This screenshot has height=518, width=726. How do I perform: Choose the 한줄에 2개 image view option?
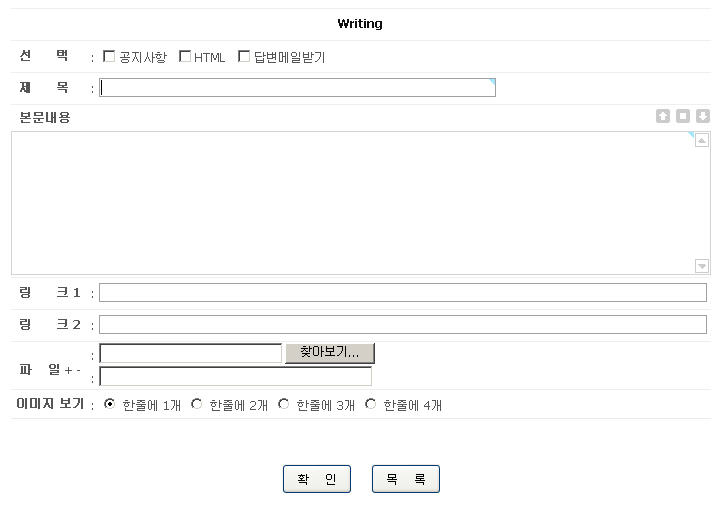[196, 404]
